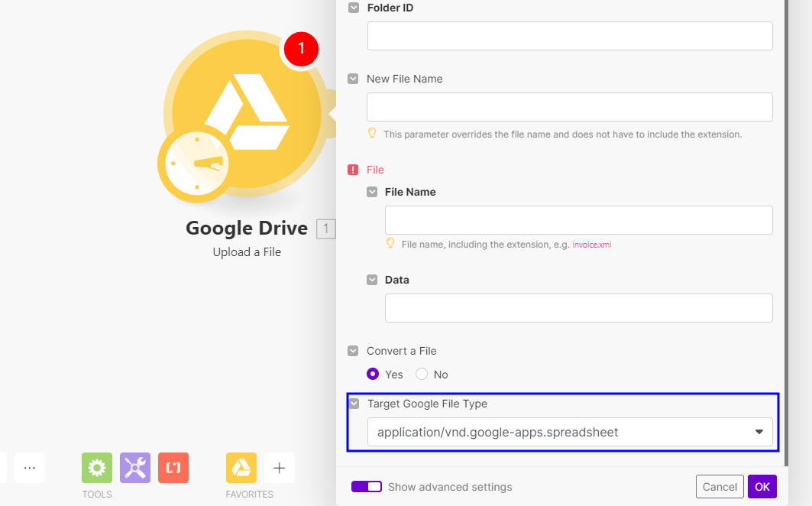This screenshot has height=506, width=812.
Task: Toggle New File Name map checkbox
Action: [x=353, y=79]
